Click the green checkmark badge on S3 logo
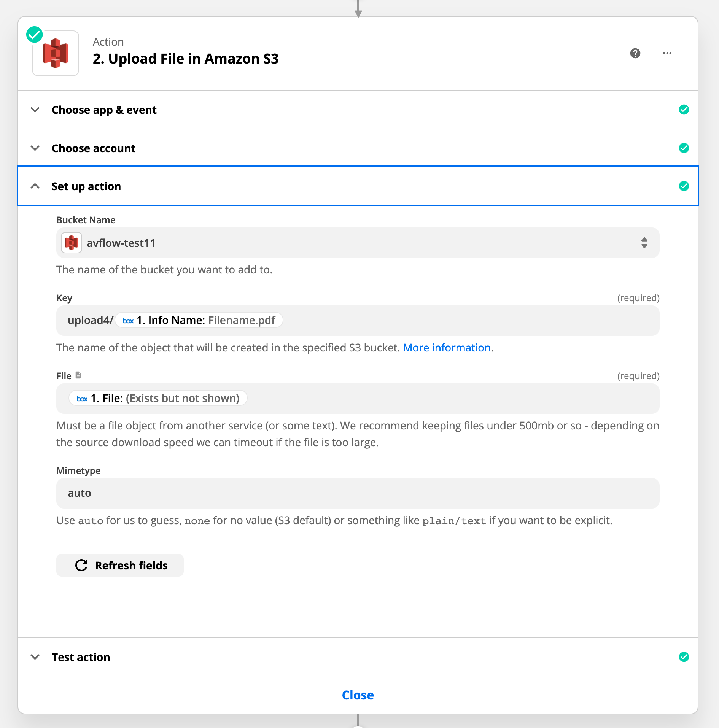Screen dimensions: 719x728 point(35,35)
